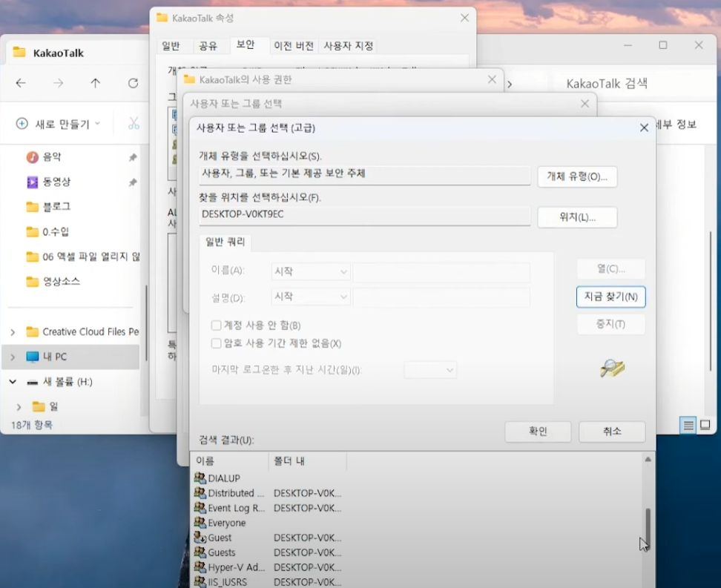Switch to 보안 tab in properties

coord(246,44)
